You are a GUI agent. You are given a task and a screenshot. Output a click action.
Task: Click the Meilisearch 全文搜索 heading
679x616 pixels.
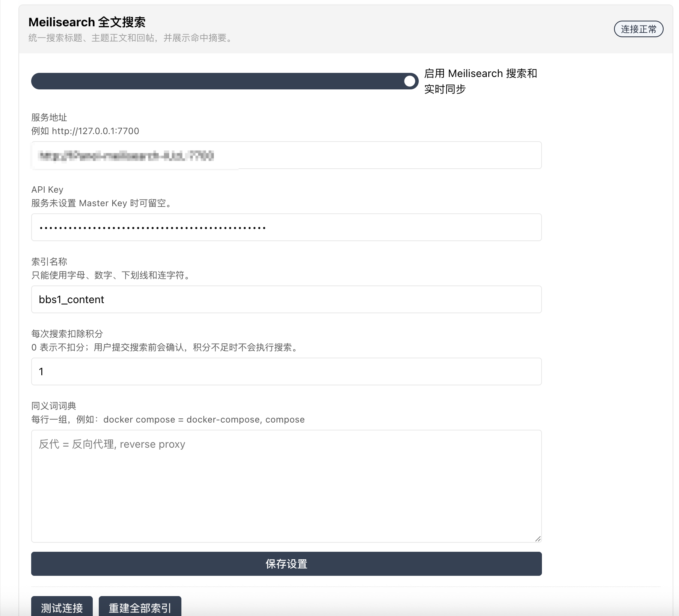pos(87,22)
